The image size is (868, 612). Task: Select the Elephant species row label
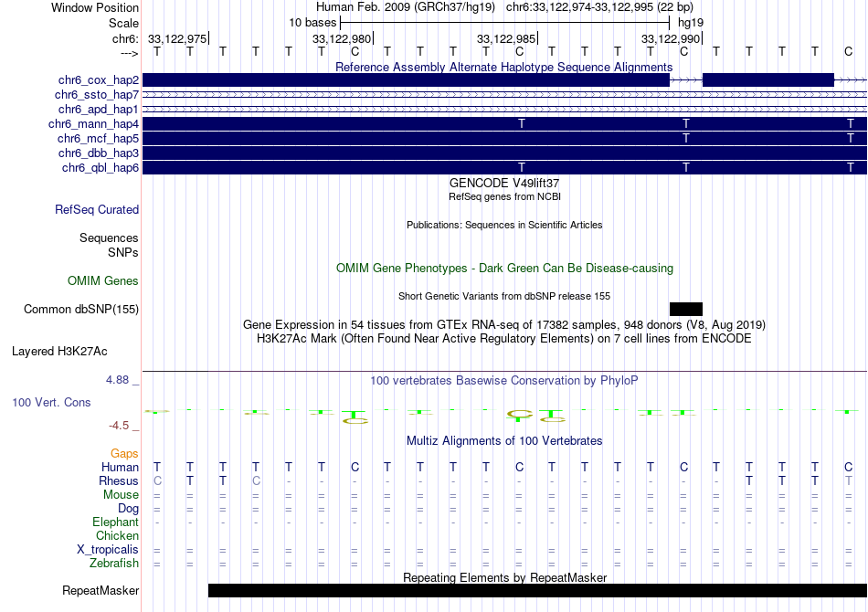point(116,522)
